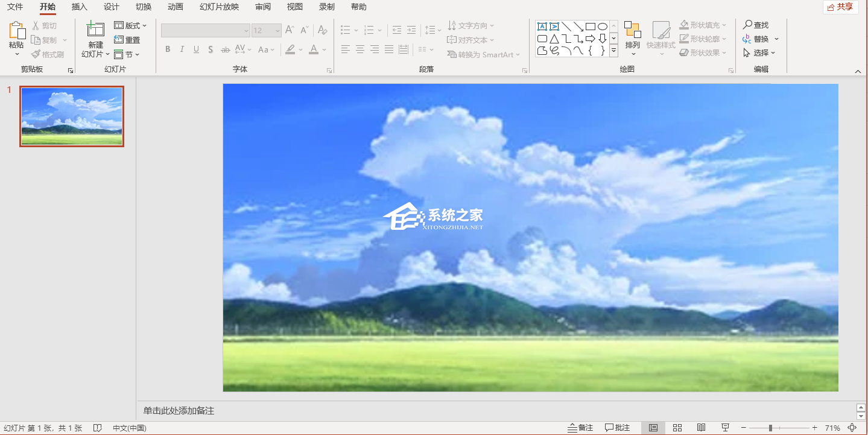The height and width of the screenshot is (435, 868).
Task: Toggle align text right
Action: 375,49
